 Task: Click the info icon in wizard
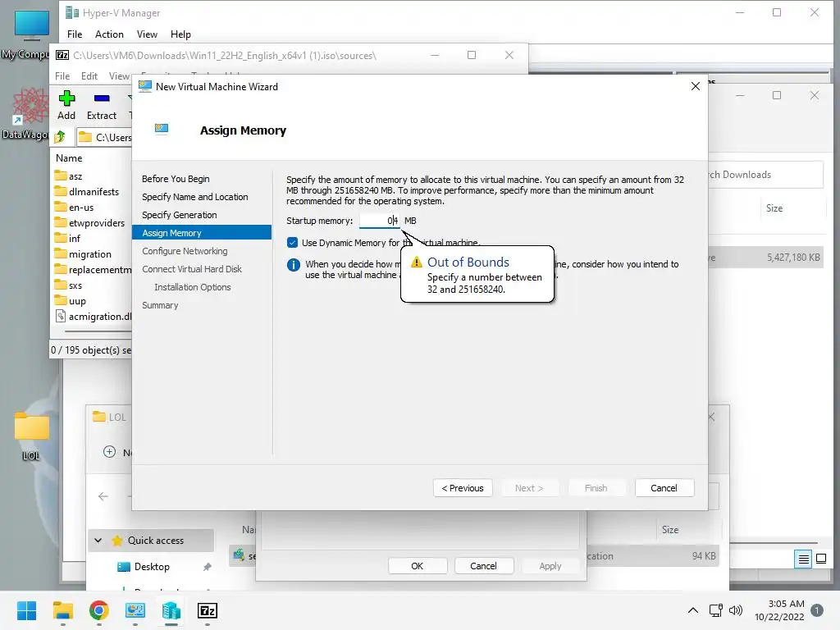pos(294,265)
